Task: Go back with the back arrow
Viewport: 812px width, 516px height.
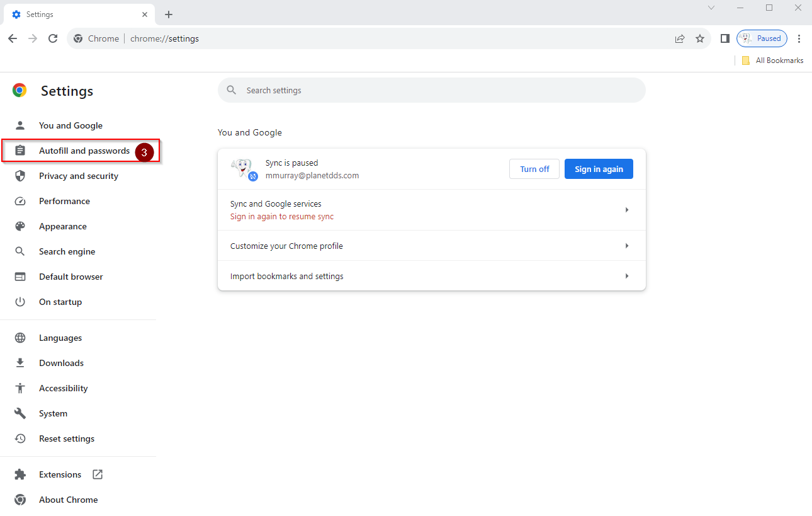Action: pos(13,38)
